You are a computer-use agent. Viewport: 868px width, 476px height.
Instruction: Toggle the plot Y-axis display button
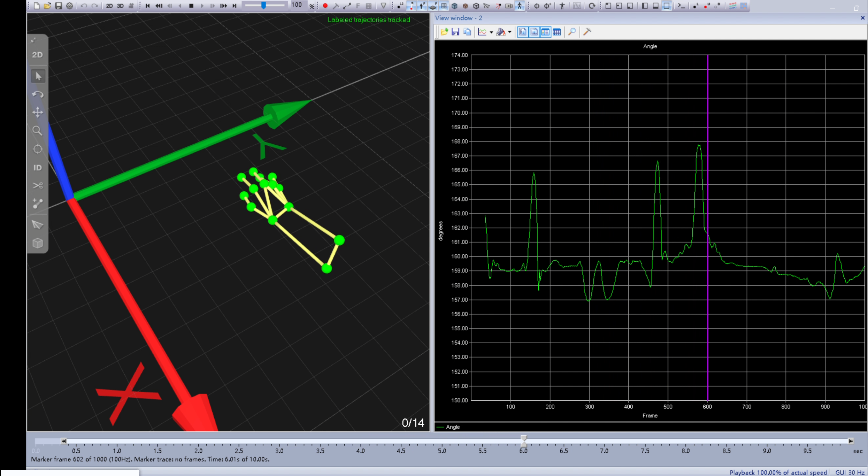(x=523, y=32)
